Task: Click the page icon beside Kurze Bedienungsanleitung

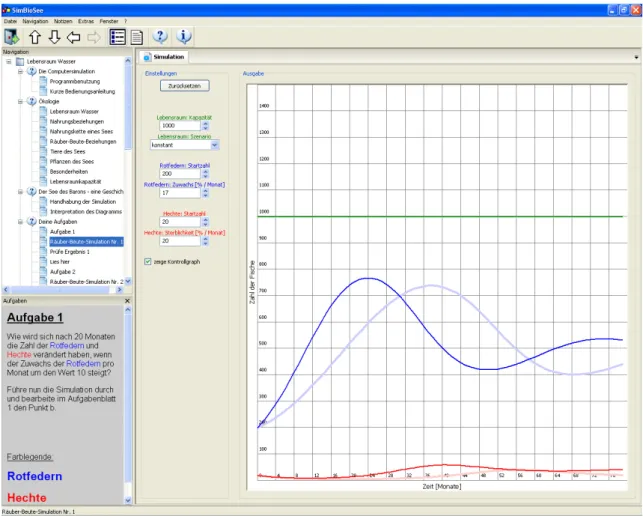Action: pyautogui.click(x=43, y=91)
